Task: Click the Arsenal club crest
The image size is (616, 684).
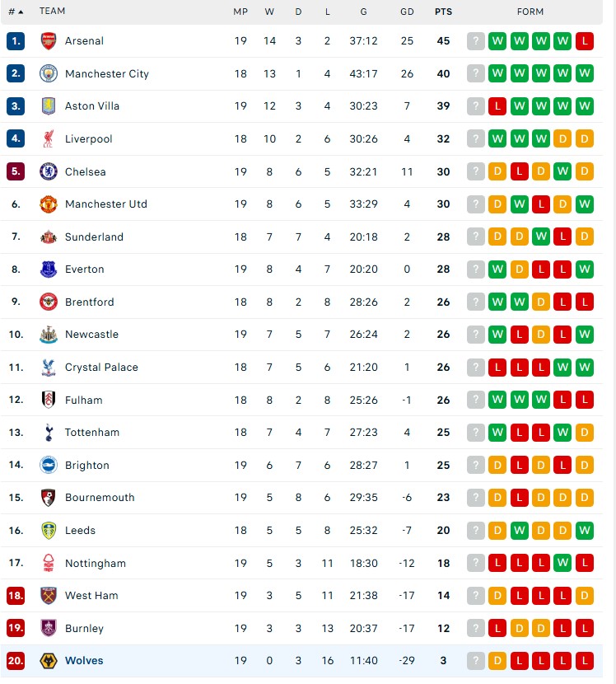Action: [x=49, y=40]
